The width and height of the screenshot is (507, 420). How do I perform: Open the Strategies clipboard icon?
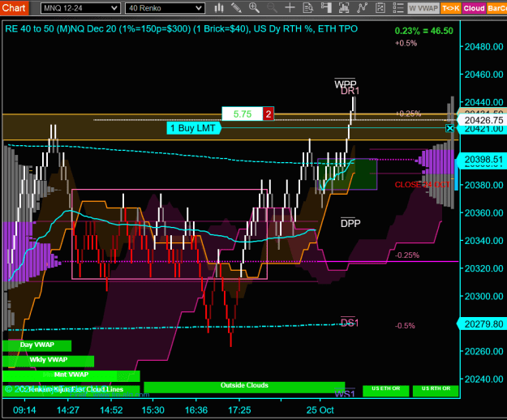pos(380,8)
